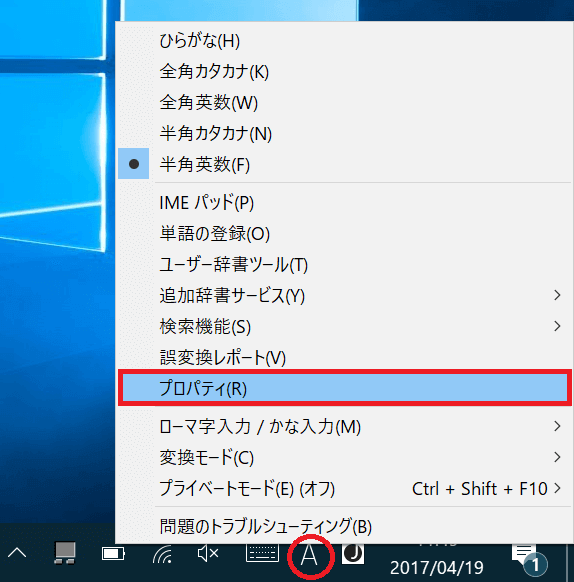The height and width of the screenshot is (582, 574).
Task: Open the touch keyboard tray icon
Action: (262, 553)
